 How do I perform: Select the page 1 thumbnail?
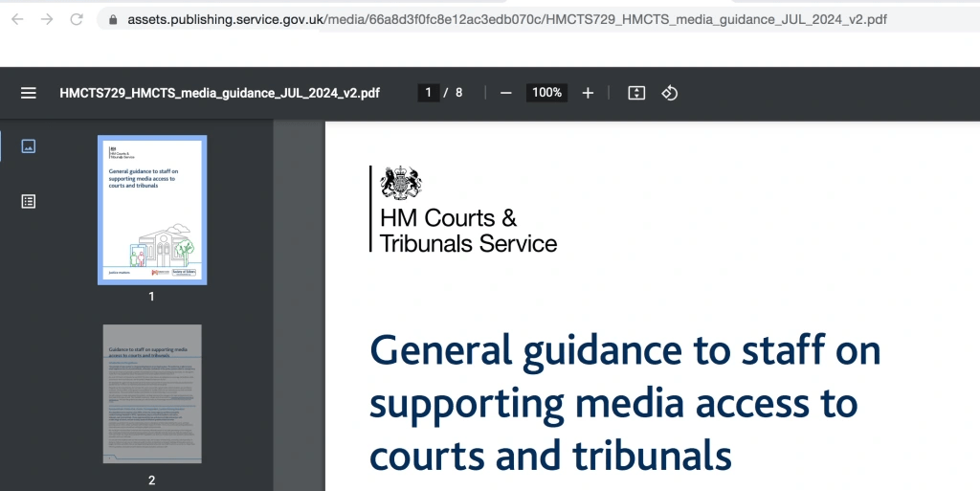click(151, 210)
